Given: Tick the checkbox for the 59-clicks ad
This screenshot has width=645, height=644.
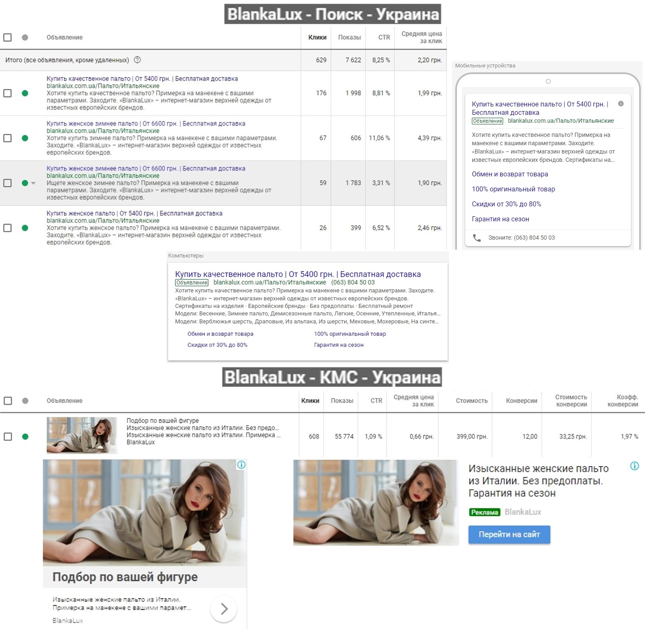Looking at the screenshot, I should (x=7, y=183).
